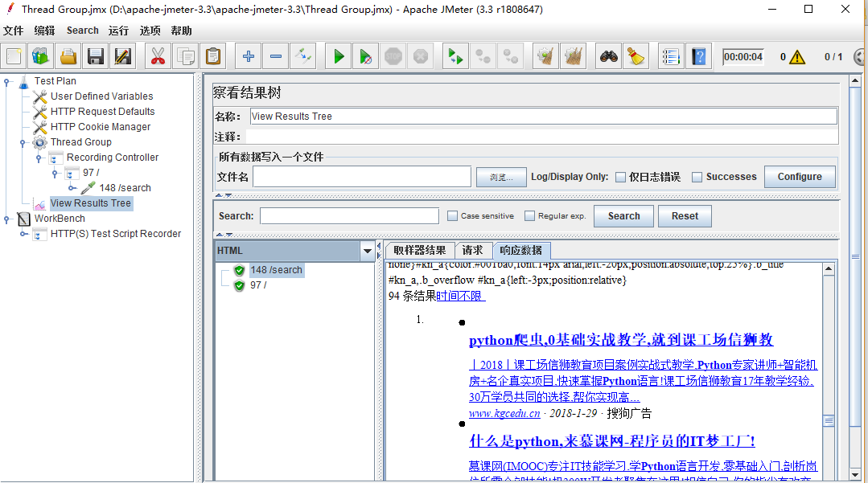Click the Shutdown round X icon
The height and width of the screenshot is (483, 868).
click(421, 56)
